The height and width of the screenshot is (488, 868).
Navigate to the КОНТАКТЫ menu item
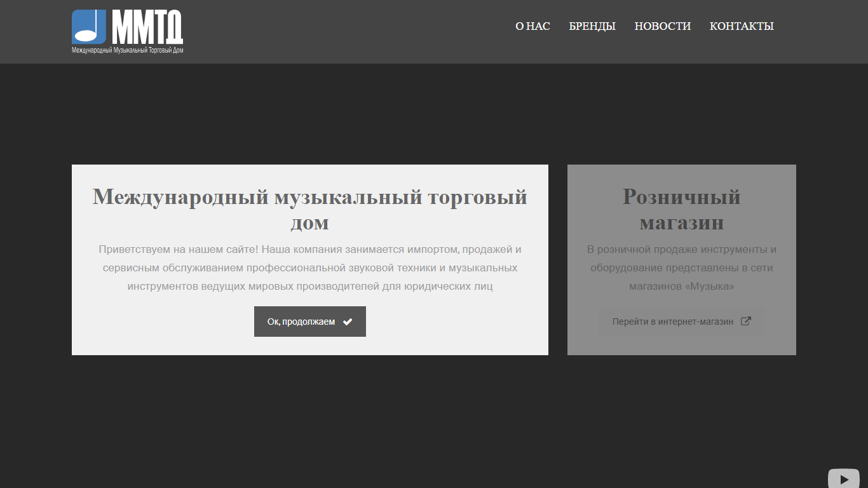pos(742,26)
